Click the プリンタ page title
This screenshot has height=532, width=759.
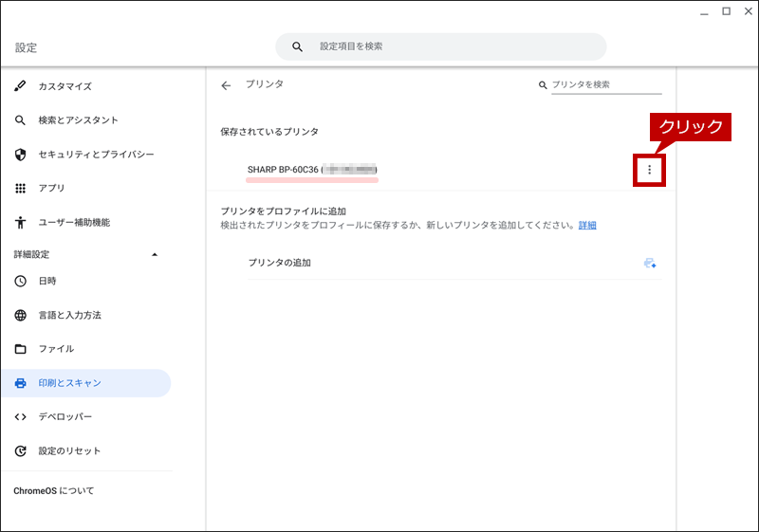(265, 84)
